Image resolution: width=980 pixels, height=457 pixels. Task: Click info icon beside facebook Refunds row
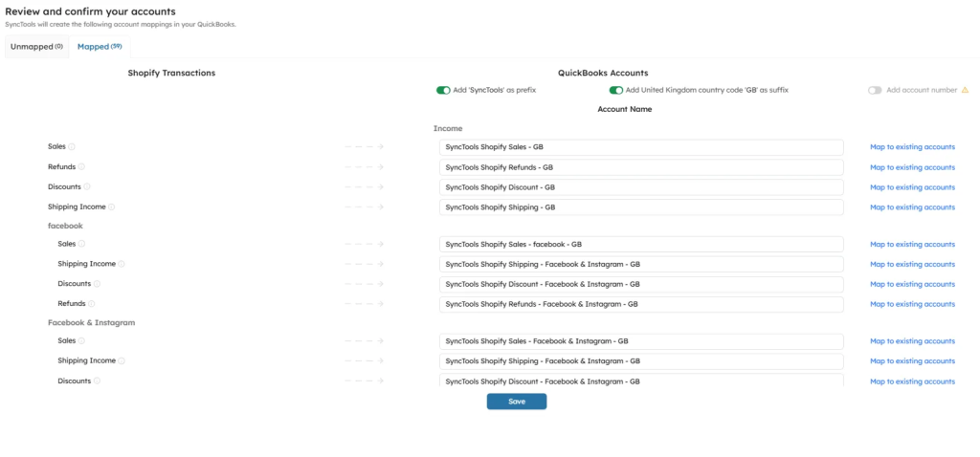tap(92, 304)
